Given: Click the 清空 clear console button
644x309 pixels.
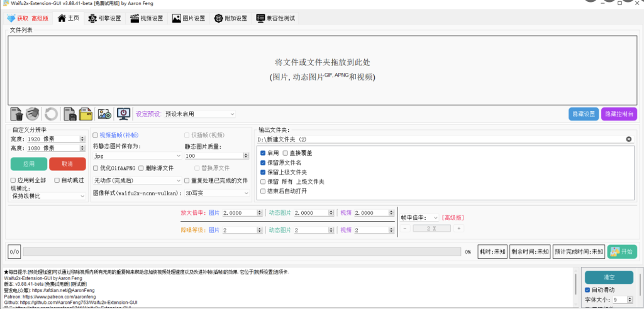Looking at the screenshot, I should 609,277.
